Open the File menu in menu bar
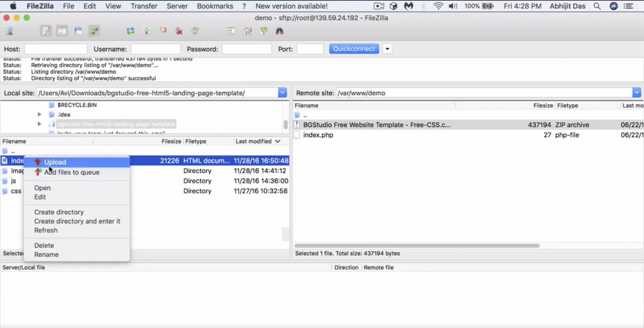The image size is (644, 328). point(69,6)
